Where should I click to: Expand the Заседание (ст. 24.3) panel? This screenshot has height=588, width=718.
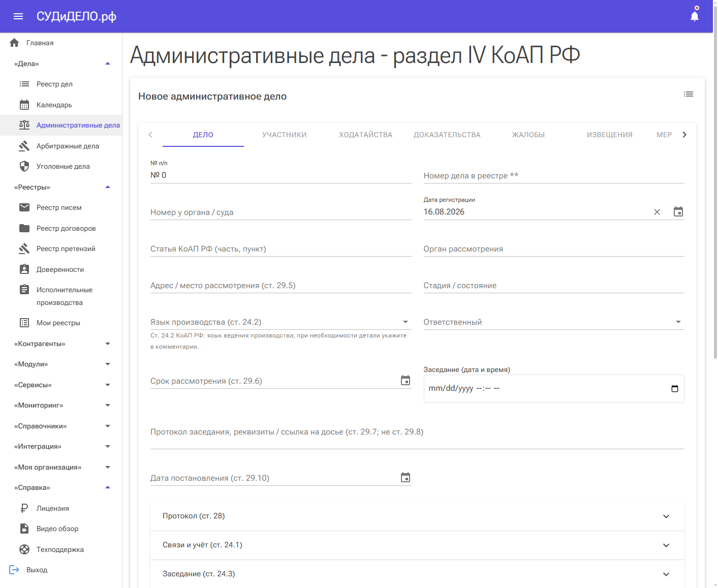(417, 574)
